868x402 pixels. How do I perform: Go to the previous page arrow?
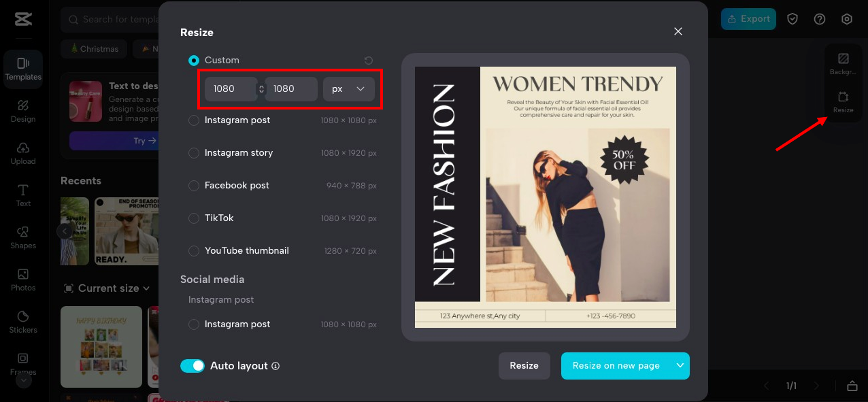(767, 386)
